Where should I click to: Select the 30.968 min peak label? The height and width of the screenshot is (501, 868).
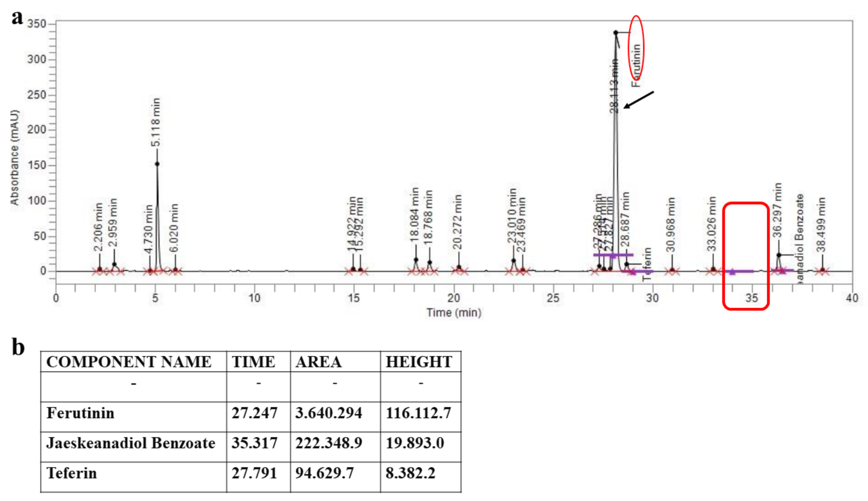click(671, 224)
